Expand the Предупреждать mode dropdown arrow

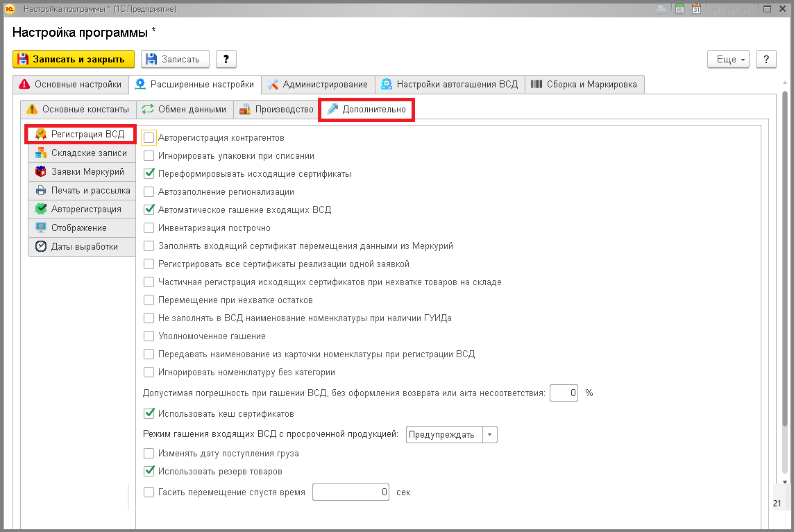click(490, 435)
